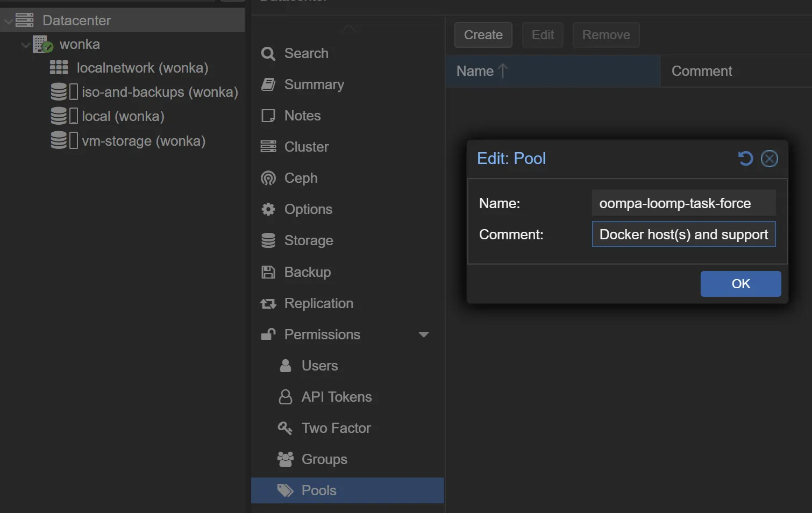Click the Users person icon
This screenshot has height=513, width=812.
click(x=286, y=366)
